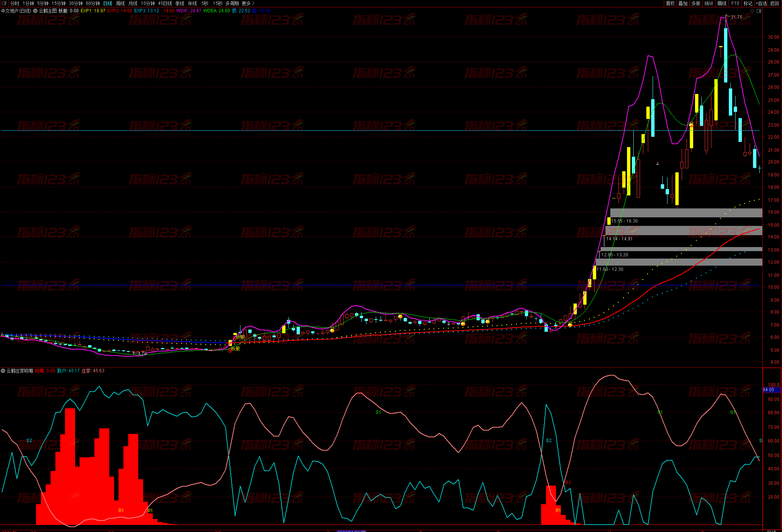This screenshot has width=782, height=532.
Task: Switch to 分时 period tab
Action: 14,3
